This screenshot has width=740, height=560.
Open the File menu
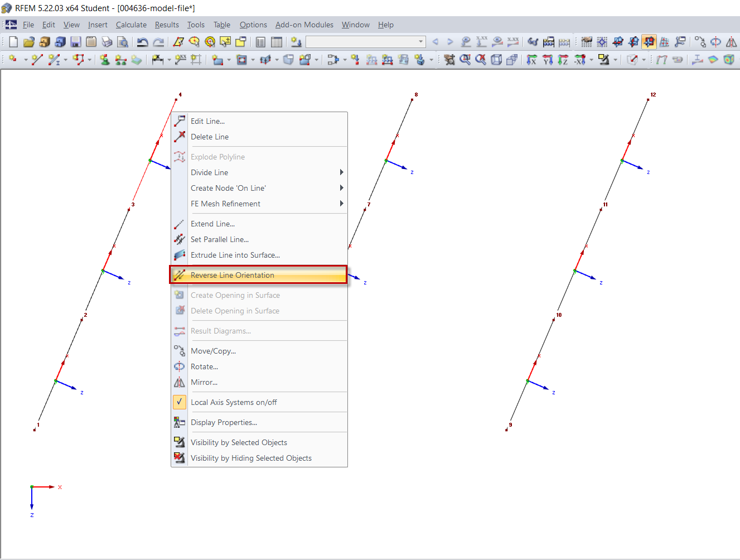click(x=28, y=25)
